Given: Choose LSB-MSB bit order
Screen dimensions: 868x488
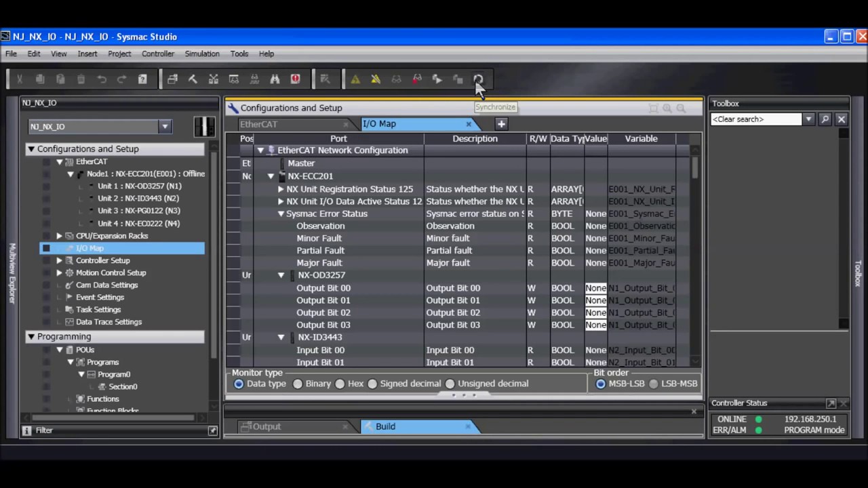Looking at the screenshot, I should (654, 384).
